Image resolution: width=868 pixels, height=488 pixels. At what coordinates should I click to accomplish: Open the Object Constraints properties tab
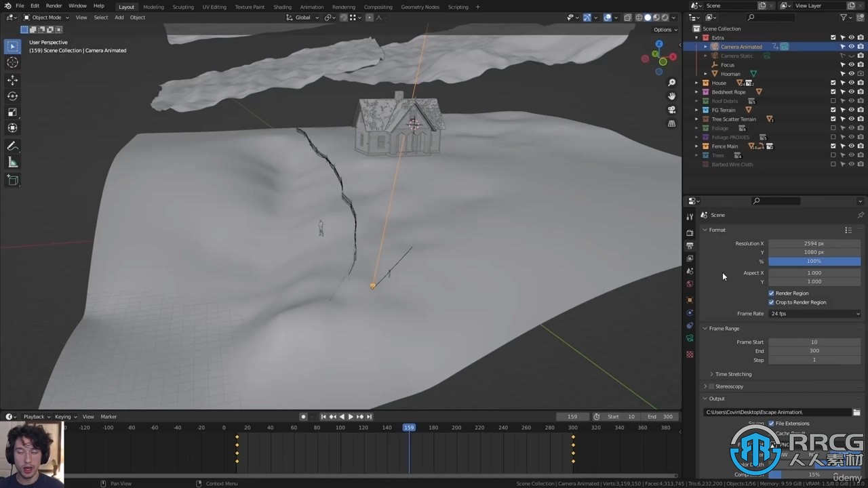[x=690, y=325]
